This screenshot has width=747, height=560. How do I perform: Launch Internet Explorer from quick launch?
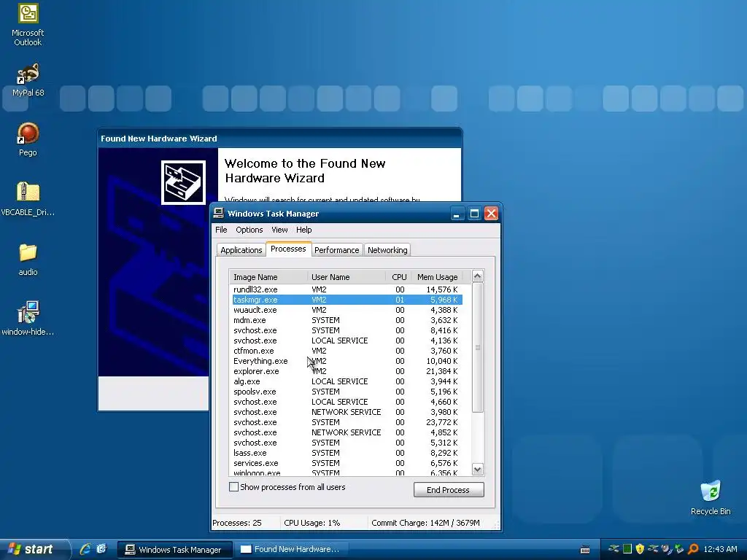(x=85, y=549)
